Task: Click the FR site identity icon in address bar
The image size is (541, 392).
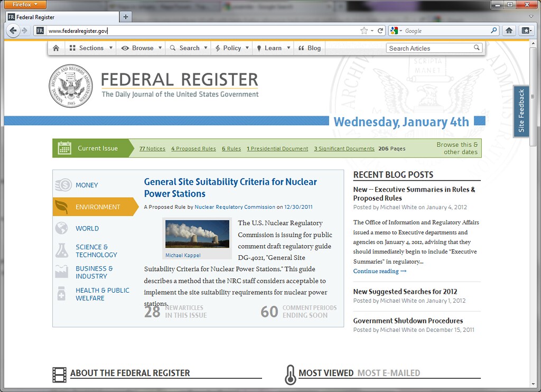Action: tap(40, 31)
